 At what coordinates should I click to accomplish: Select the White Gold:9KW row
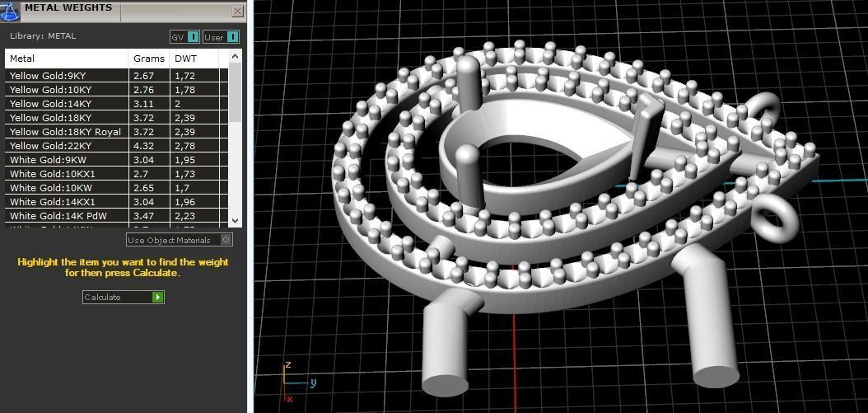116,160
